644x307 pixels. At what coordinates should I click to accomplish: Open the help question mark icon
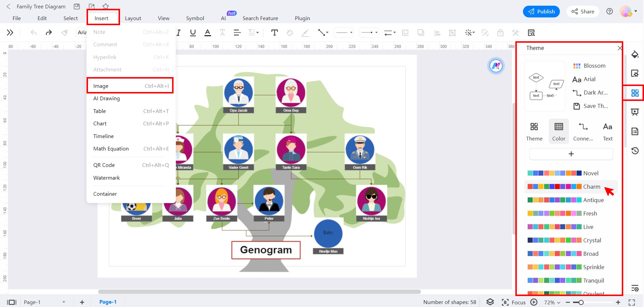pos(609,11)
